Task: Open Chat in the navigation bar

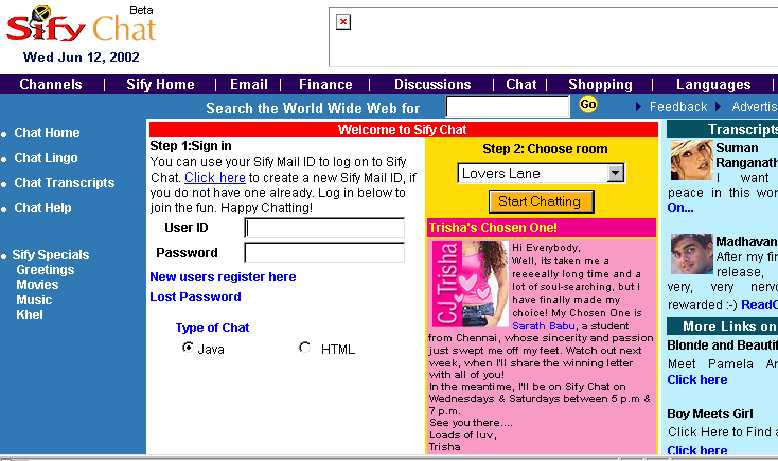Action: [521, 84]
